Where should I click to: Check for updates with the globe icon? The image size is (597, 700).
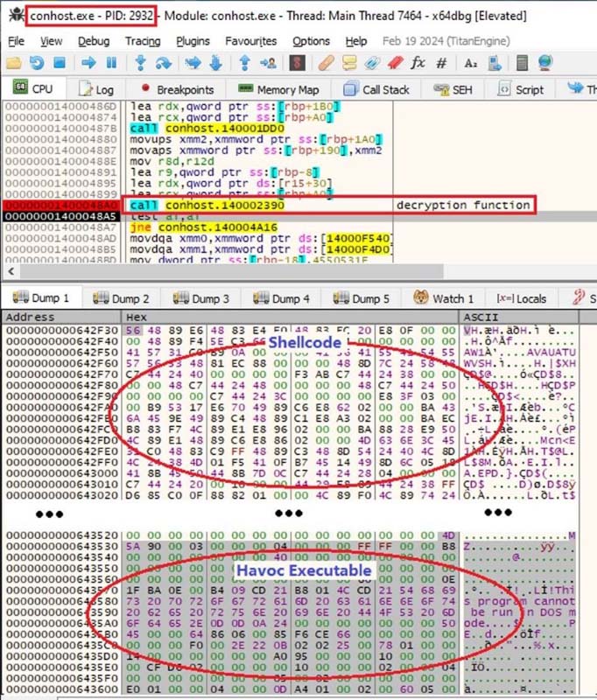pos(545,63)
